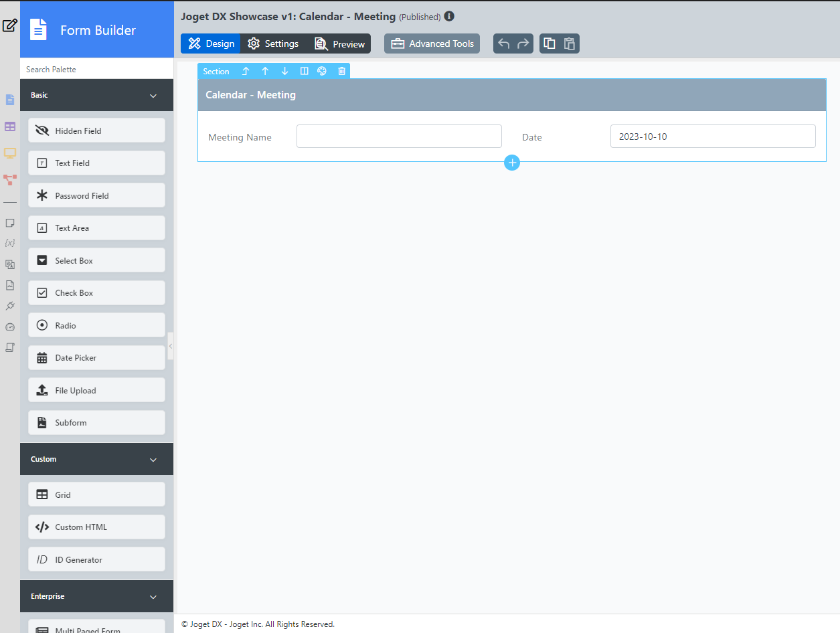Switch to Design tab
The width and height of the screenshot is (840, 633).
pyautogui.click(x=211, y=43)
